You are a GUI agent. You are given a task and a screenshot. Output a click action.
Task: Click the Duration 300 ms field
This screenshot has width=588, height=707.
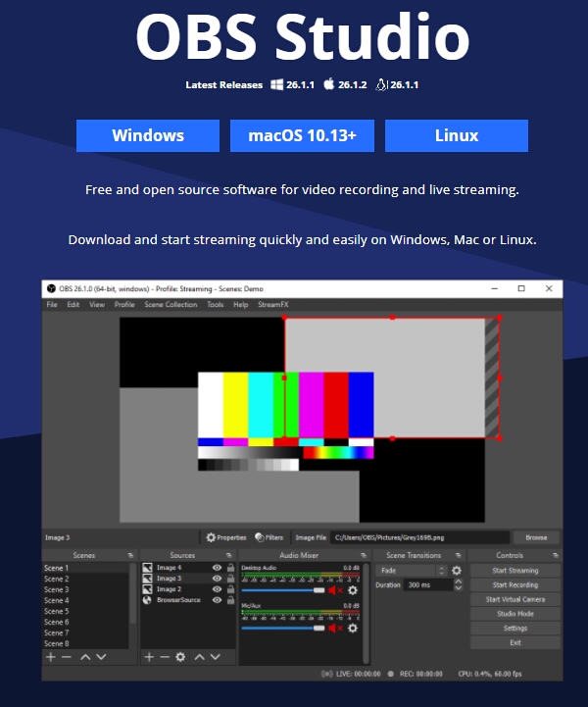tap(428, 584)
